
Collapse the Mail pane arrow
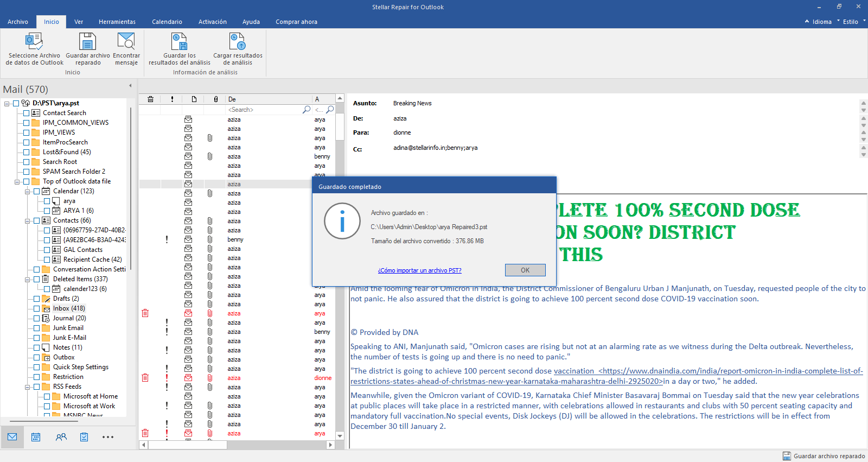(x=130, y=86)
